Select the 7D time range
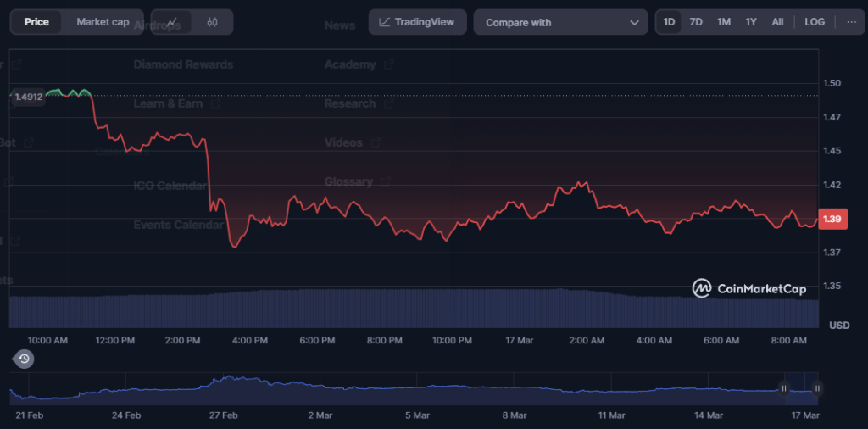The height and width of the screenshot is (429, 868). (696, 22)
